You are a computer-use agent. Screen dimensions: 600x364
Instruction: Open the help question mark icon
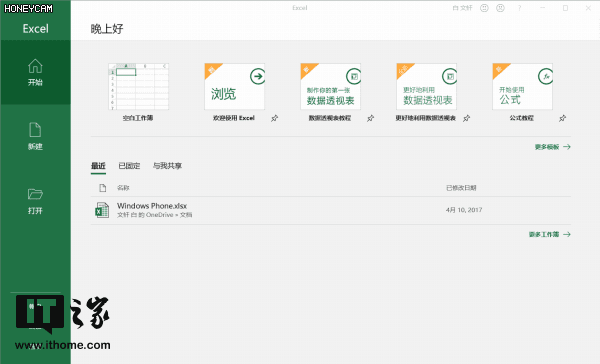coord(519,8)
